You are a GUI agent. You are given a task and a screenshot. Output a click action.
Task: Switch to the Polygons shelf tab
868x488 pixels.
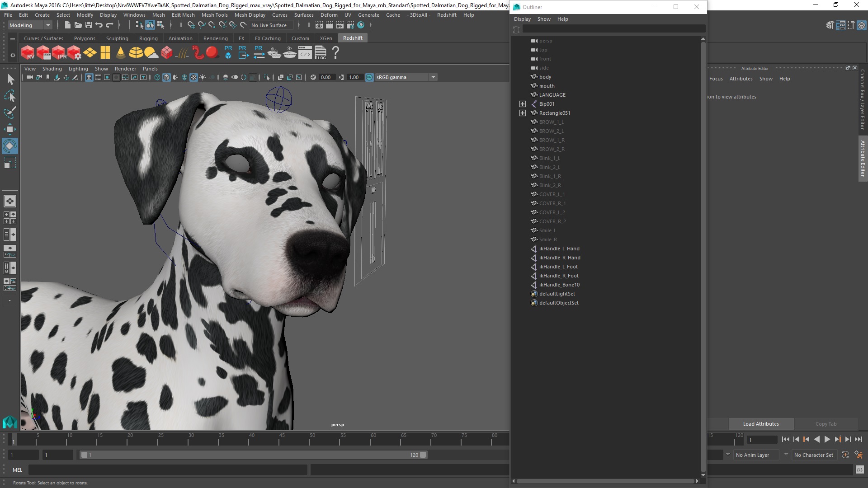click(x=85, y=38)
